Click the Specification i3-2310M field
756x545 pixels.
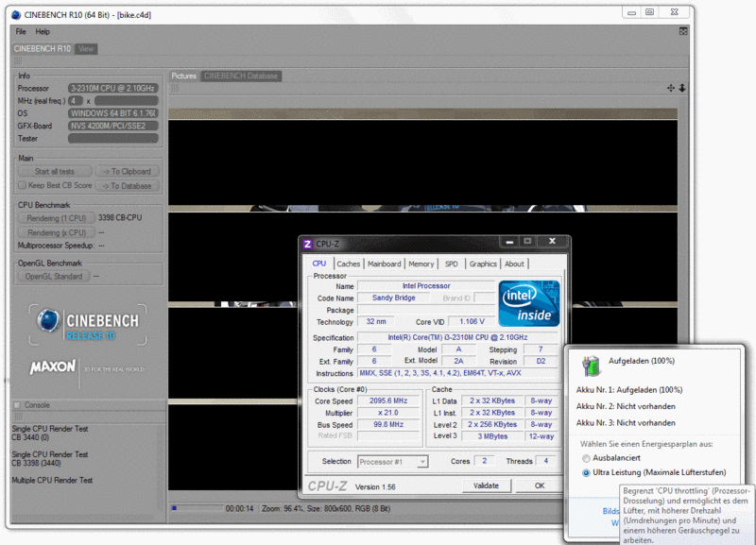pyautogui.click(x=457, y=337)
